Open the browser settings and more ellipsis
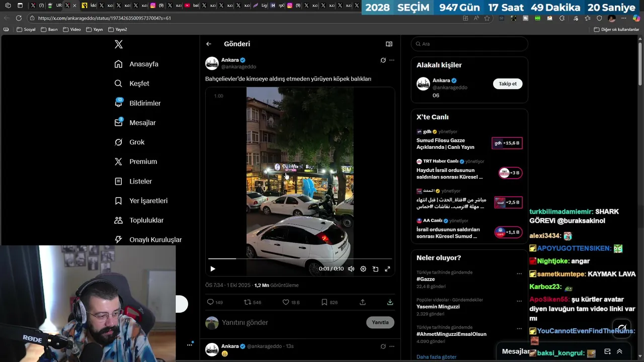The image size is (644, 362). [x=623, y=18]
